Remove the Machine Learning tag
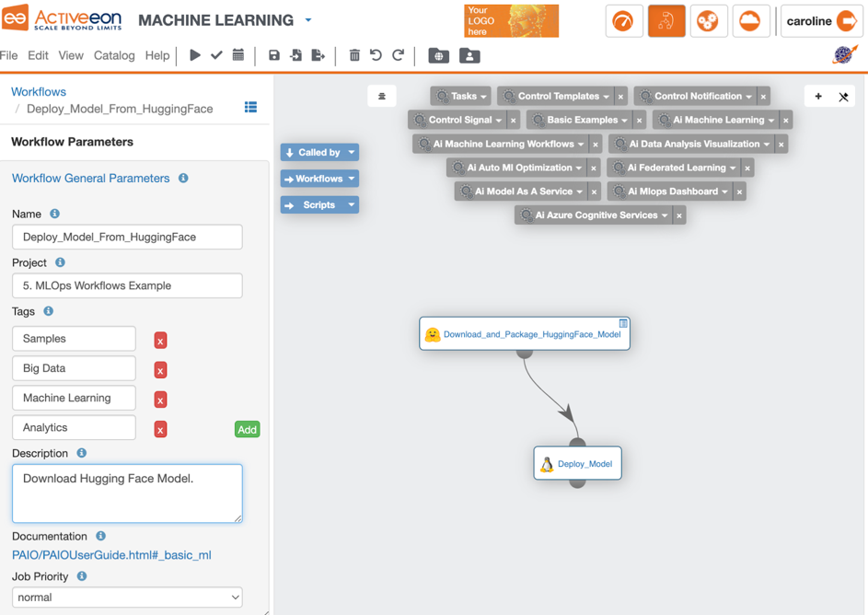 160,400
